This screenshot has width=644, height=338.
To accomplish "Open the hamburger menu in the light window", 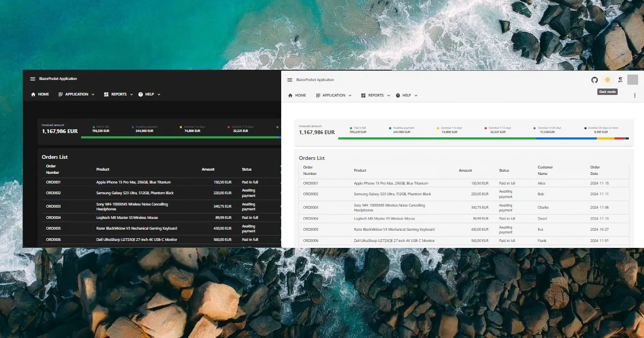I will click(290, 80).
